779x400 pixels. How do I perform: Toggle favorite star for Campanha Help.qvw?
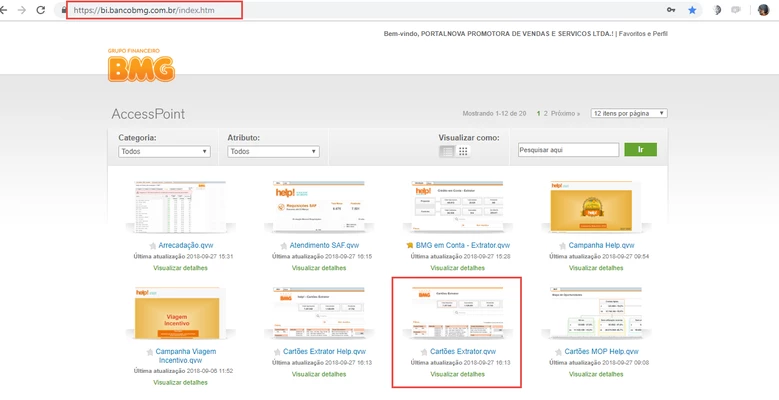point(562,245)
